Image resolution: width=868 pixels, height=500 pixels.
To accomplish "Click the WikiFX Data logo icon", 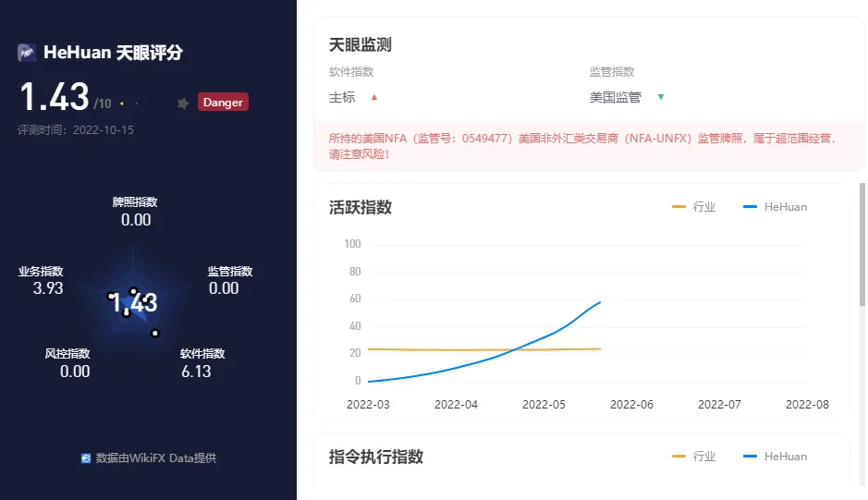I will click(86, 457).
